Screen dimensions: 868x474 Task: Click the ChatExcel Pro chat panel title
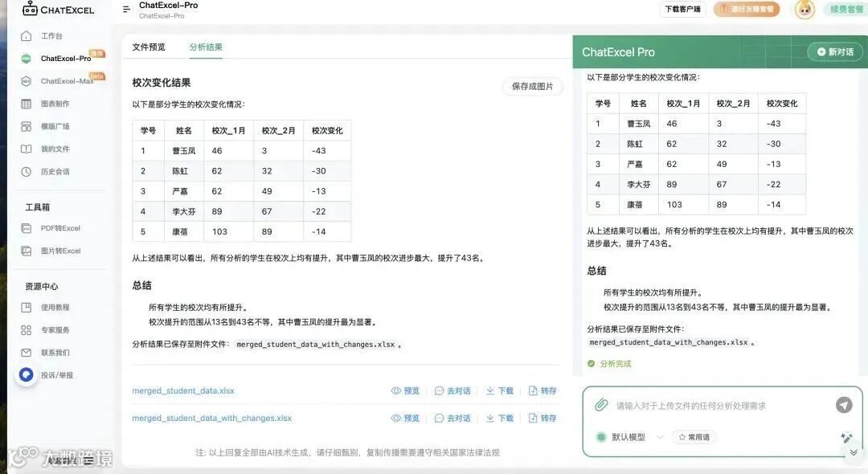(618, 52)
